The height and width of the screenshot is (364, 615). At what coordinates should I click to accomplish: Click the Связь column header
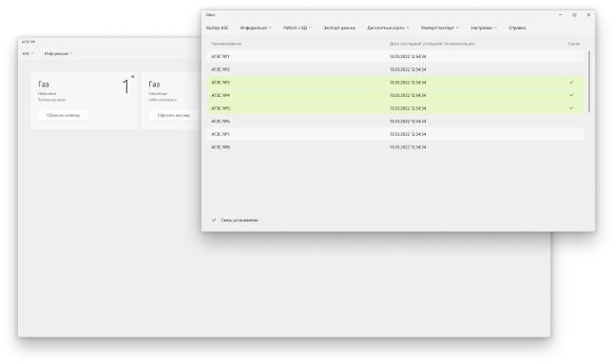574,44
